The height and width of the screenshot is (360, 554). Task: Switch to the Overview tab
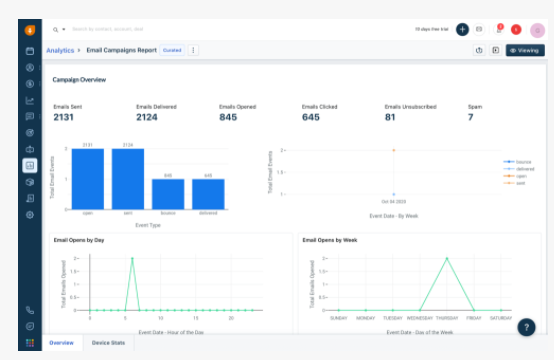tap(61, 343)
